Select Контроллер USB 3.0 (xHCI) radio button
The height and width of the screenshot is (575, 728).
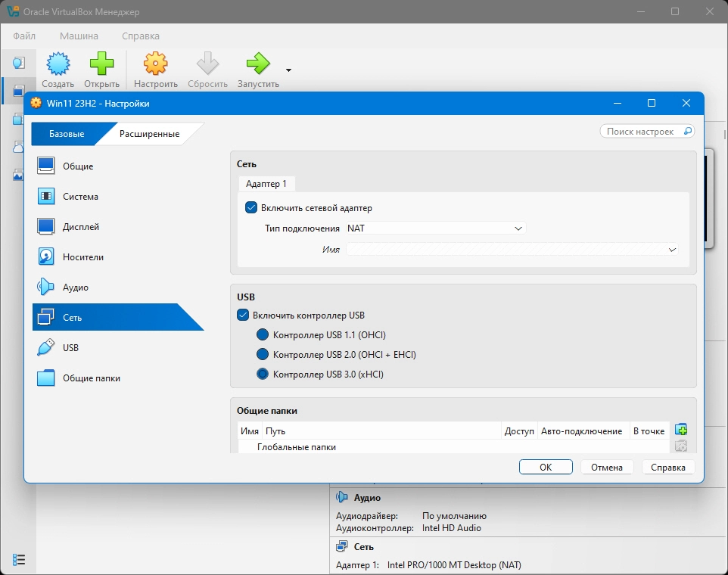(263, 374)
